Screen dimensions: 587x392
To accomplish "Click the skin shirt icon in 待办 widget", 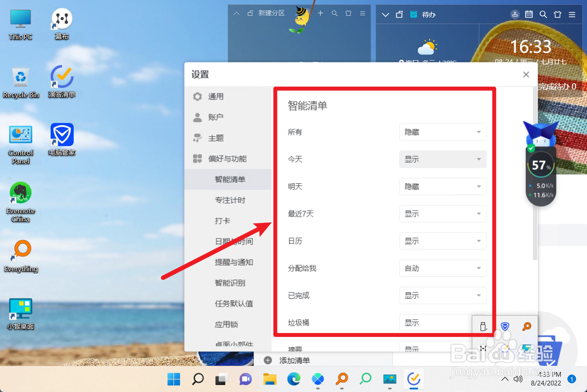I will click(558, 14).
